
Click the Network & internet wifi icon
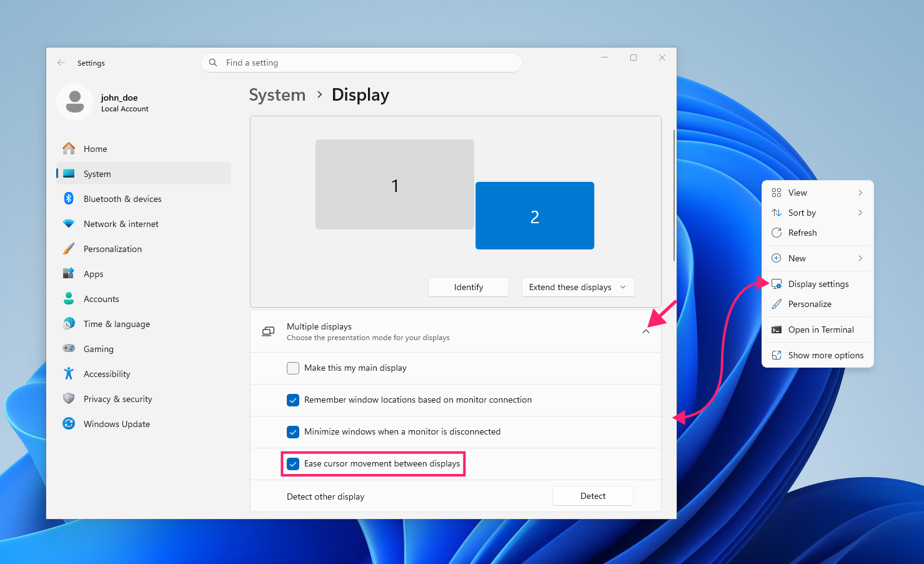coord(69,224)
